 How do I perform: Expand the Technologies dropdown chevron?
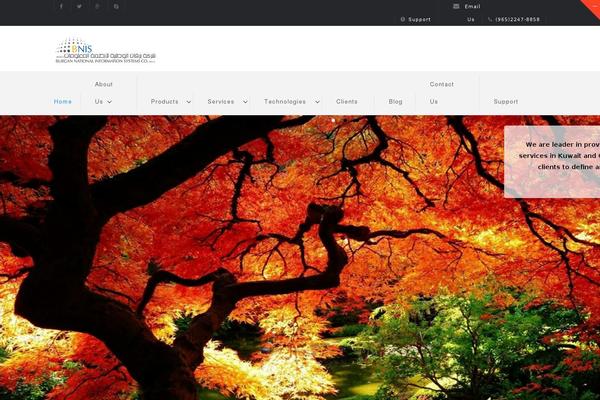(317, 102)
